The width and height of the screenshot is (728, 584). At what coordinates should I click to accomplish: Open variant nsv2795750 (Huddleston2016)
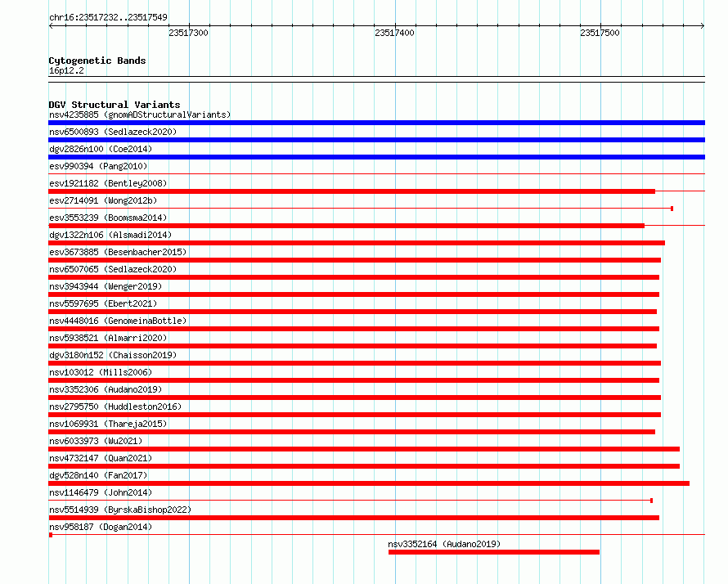point(115,407)
